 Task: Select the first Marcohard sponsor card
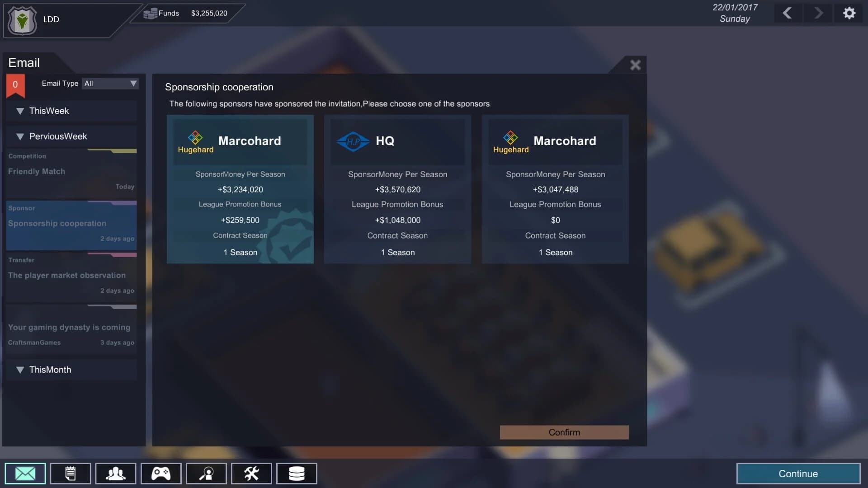(240, 190)
